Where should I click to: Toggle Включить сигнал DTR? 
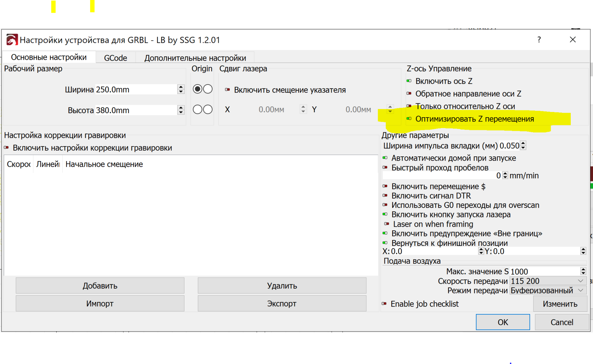coord(385,196)
